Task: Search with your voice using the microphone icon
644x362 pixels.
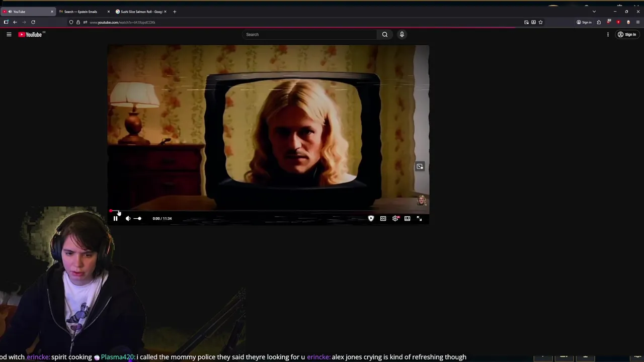Action: coord(401,34)
